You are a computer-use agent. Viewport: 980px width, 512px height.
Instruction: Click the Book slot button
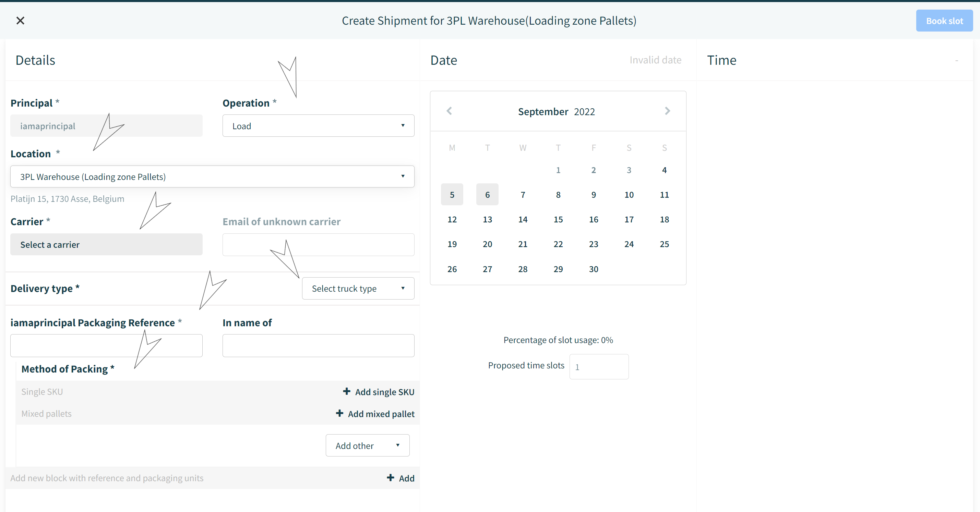[944, 21]
